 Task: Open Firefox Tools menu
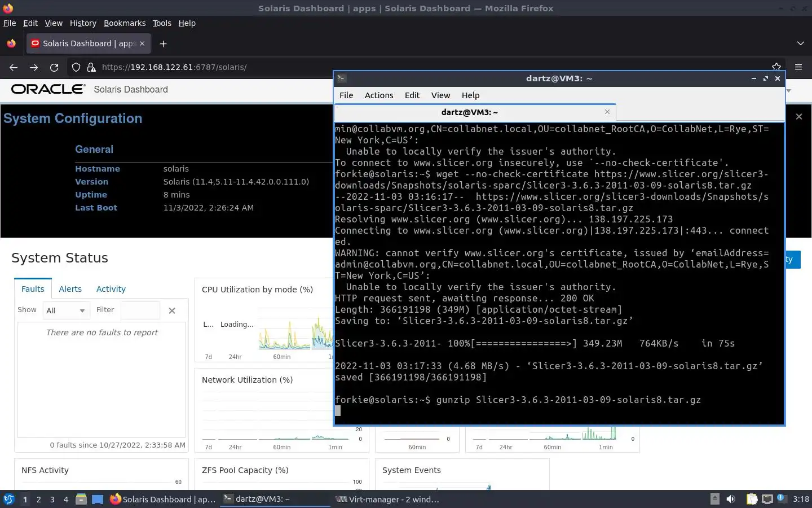(162, 23)
